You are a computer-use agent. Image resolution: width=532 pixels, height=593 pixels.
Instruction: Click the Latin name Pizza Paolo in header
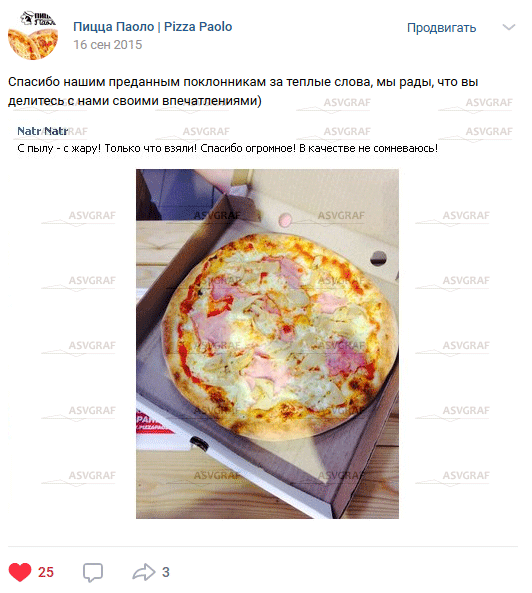coord(198,26)
